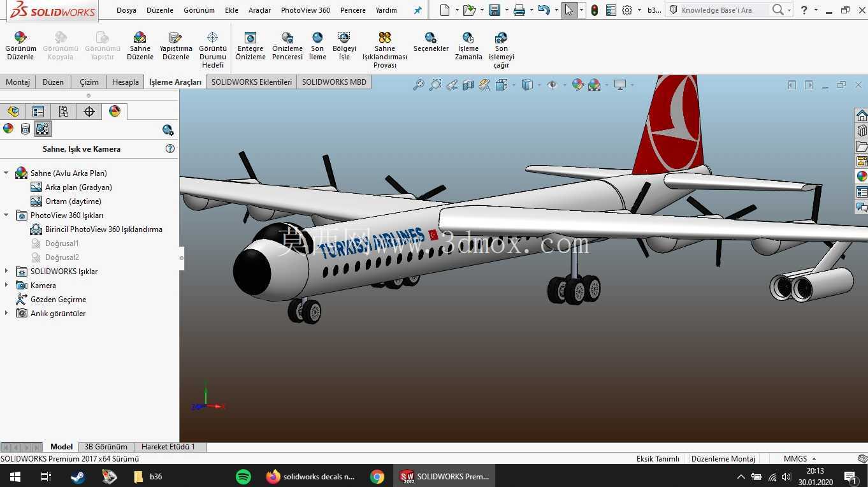Open PhotoView 360 options gear in panel
Screen dimensions: 868x487
click(168, 130)
